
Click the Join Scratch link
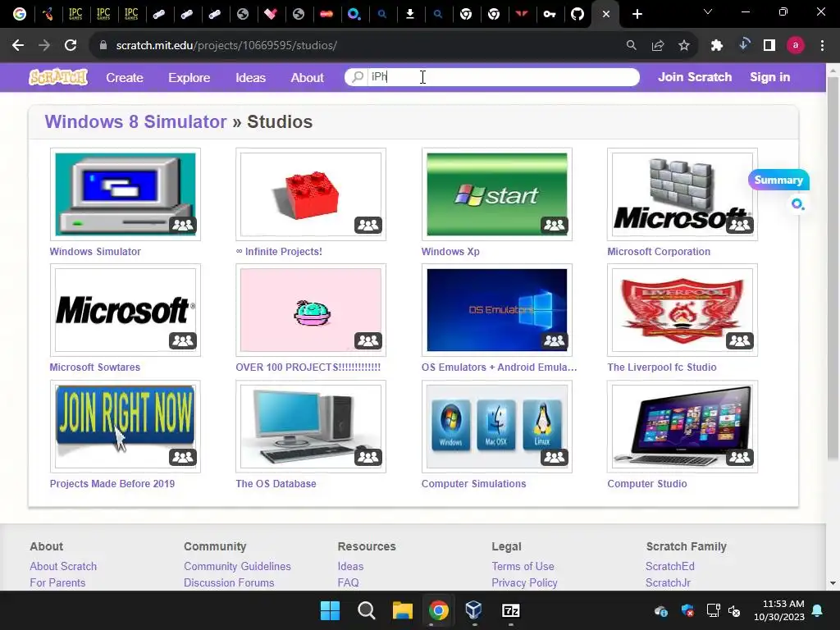click(695, 77)
